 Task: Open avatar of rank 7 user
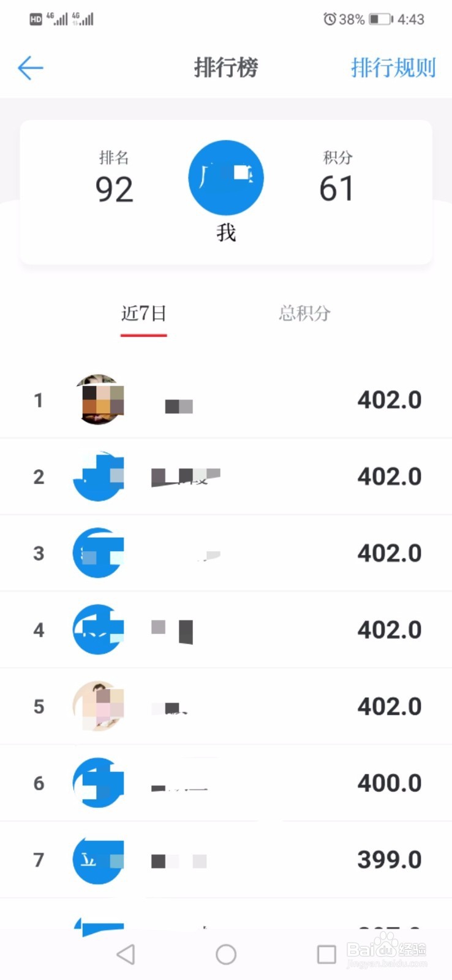pyautogui.click(x=99, y=860)
